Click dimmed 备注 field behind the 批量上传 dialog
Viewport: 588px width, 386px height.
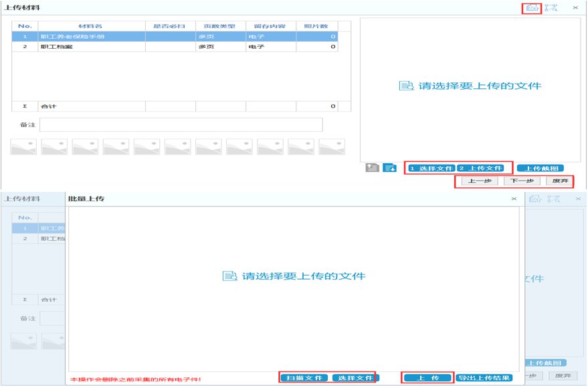pos(52,318)
